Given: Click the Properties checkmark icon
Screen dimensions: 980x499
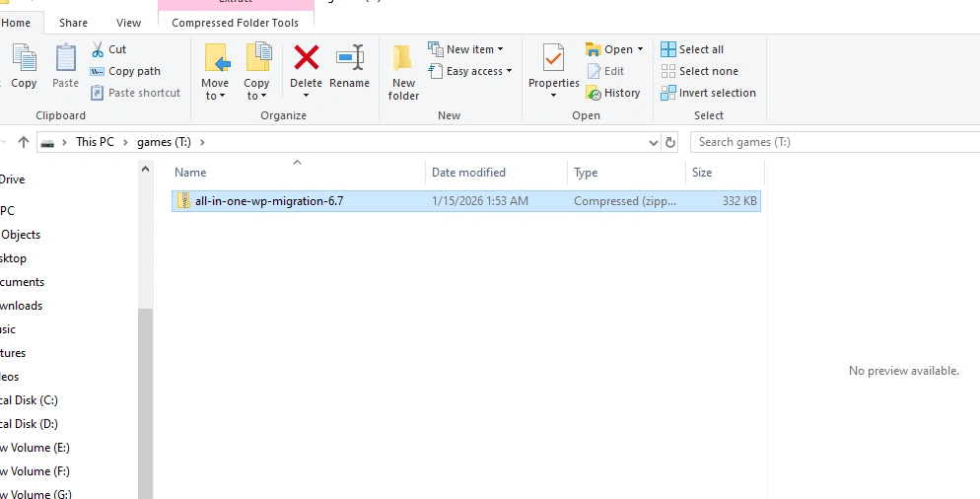Looking at the screenshot, I should [x=553, y=57].
